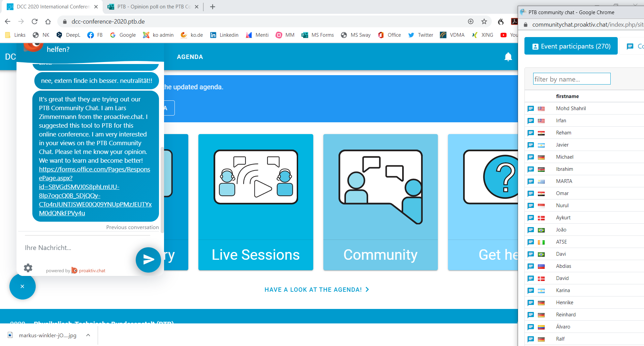Start chat with Mohd Shahril
Screen dimensions: 644x346
pos(530,108)
